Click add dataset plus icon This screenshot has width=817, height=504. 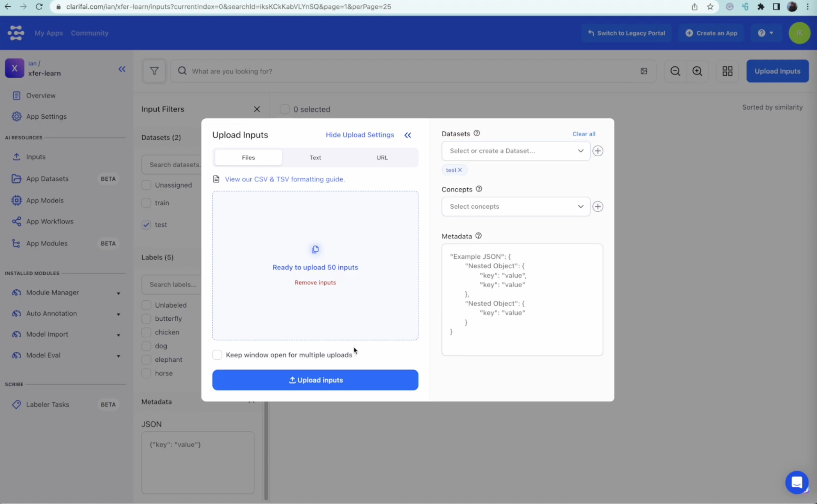tap(598, 151)
